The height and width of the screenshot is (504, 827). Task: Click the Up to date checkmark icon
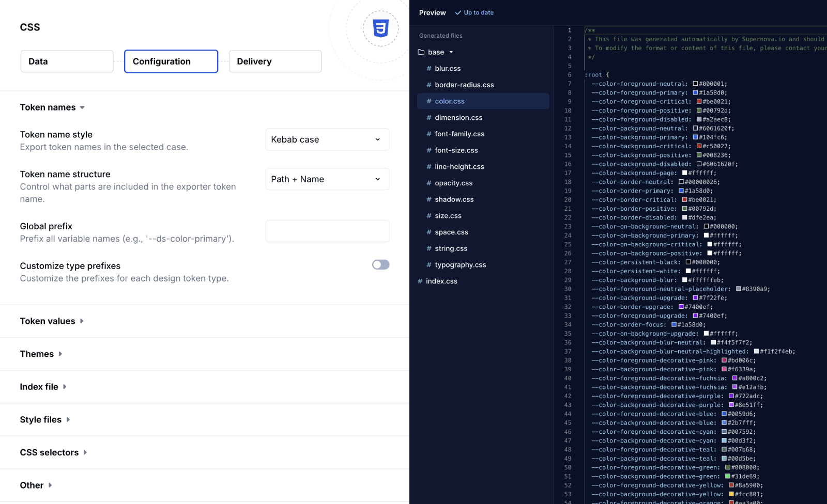(458, 13)
